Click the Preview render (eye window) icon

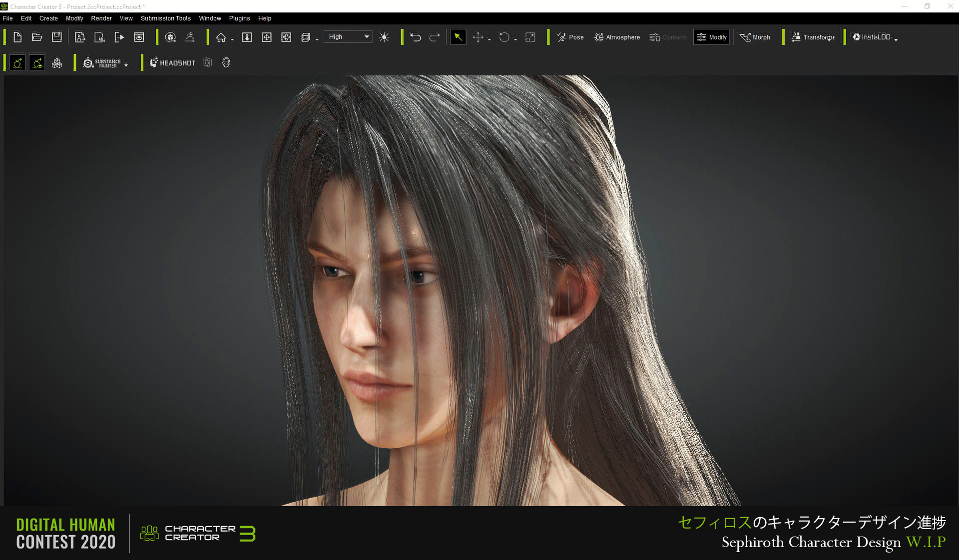(x=139, y=37)
